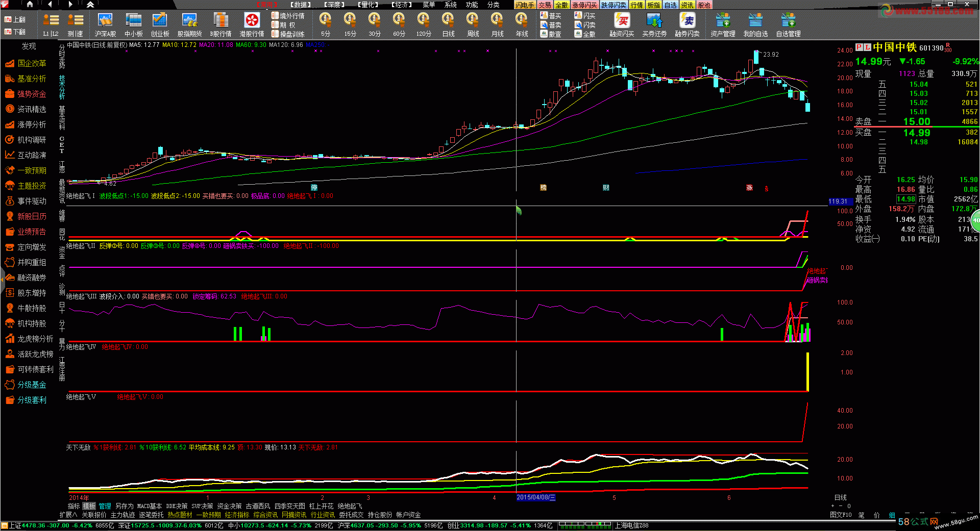
Task: Collapse the toolbar with the double chevron
Action: tap(90, 4)
